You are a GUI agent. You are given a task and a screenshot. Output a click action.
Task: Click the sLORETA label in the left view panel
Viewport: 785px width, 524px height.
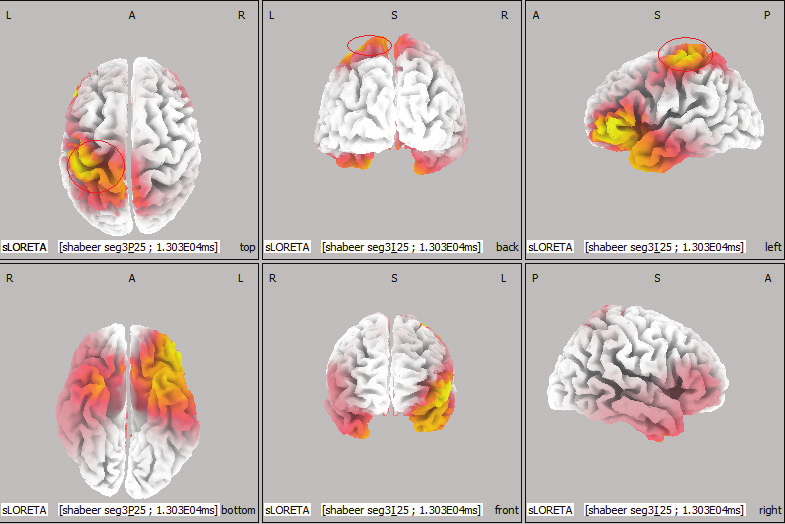(x=551, y=247)
